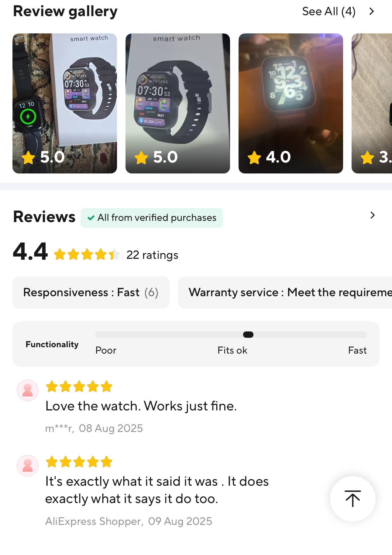392x555 pixels.
Task: Click the stars on AliExpress Shopper's review
Action: pyautogui.click(x=79, y=462)
